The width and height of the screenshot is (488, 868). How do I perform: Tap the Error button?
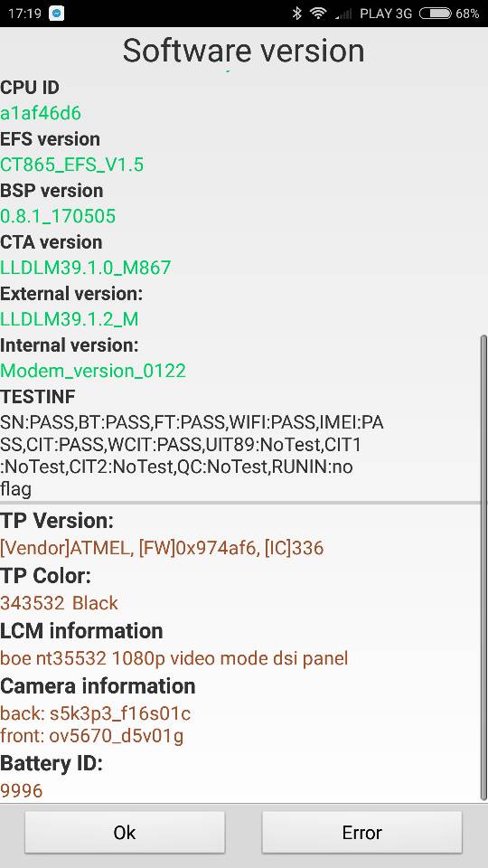(x=361, y=832)
